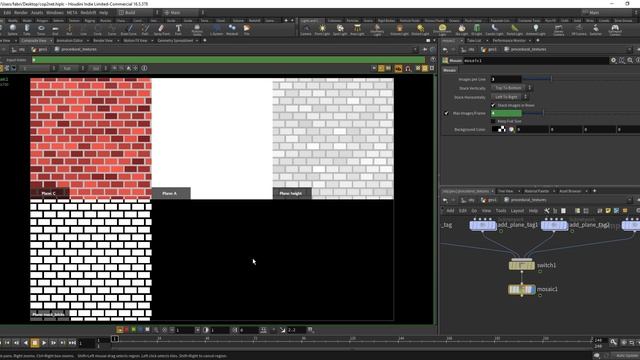The height and width of the screenshot is (360, 640).
Task: Add a Point Light from shelf
Action: point(322,29)
